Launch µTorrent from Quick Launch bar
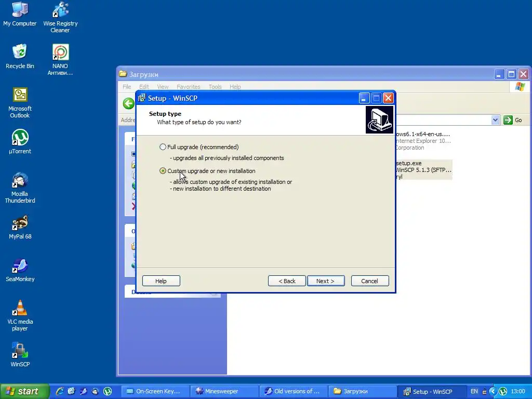Screen dimensions: 532x399 coord(108,391)
